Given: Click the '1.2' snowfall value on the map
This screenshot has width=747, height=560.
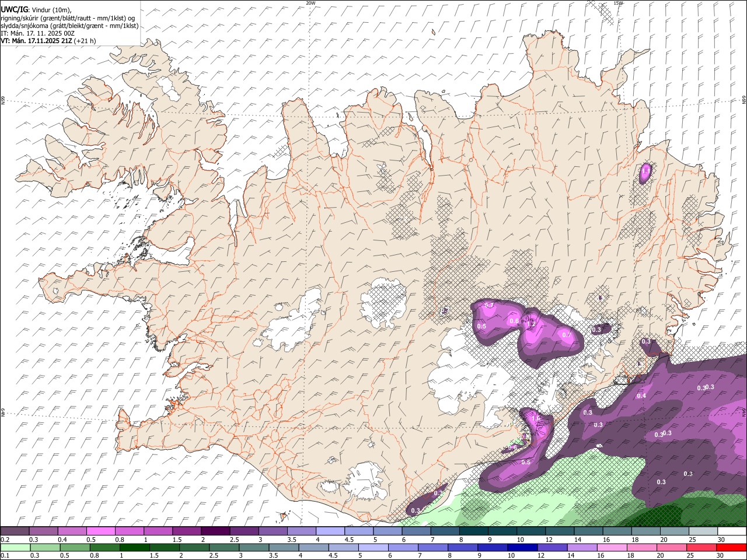Looking at the screenshot, I should (532, 323).
